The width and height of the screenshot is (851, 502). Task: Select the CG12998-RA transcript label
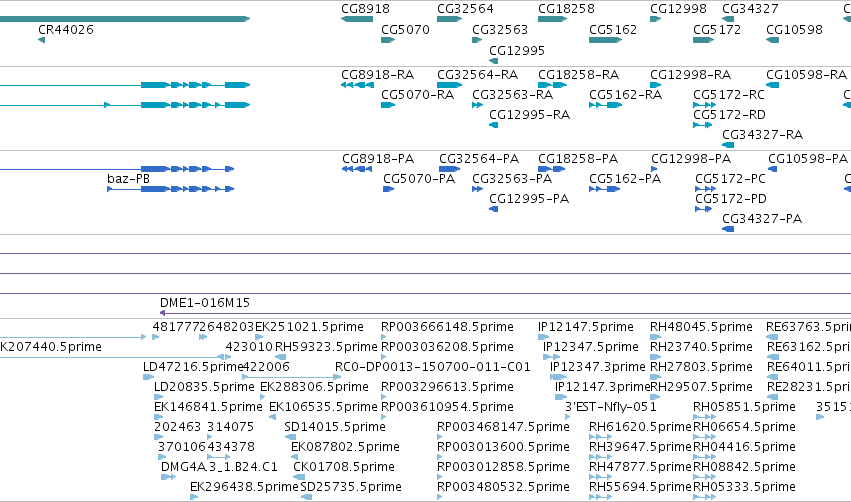690,75
